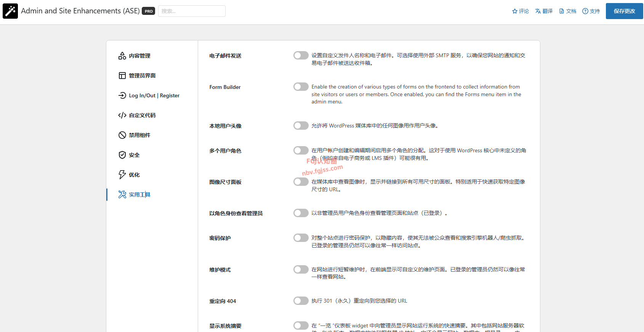Viewport: 644px width, 332px height.
Task: Click the Form Builder label
Action: [x=225, y=87]
